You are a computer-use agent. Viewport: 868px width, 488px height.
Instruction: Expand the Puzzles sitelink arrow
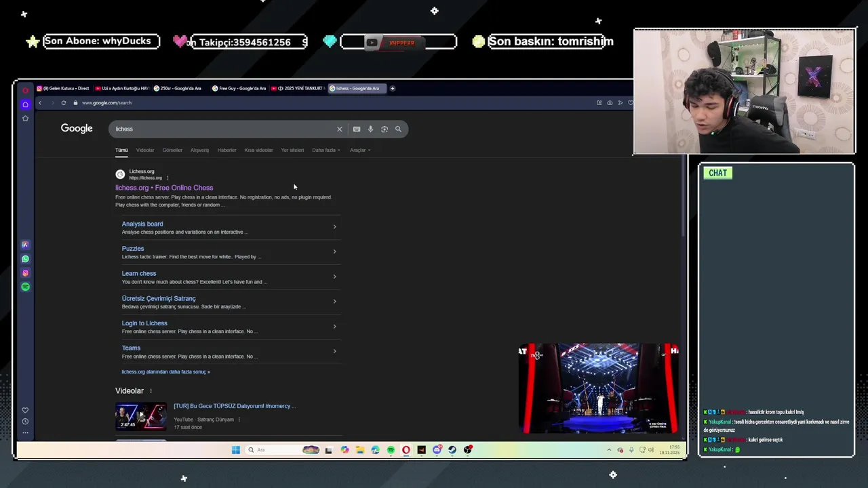point(334,251)
